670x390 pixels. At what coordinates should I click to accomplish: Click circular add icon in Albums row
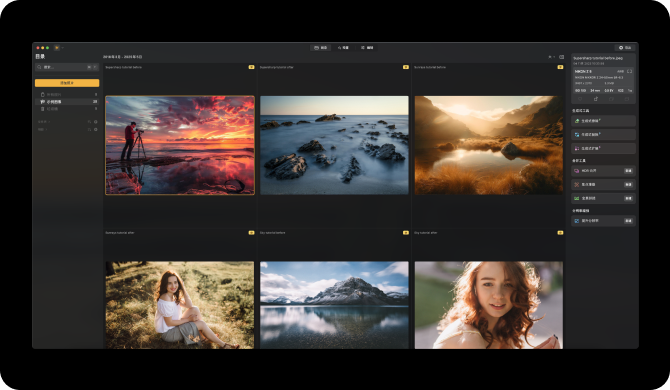95,129
